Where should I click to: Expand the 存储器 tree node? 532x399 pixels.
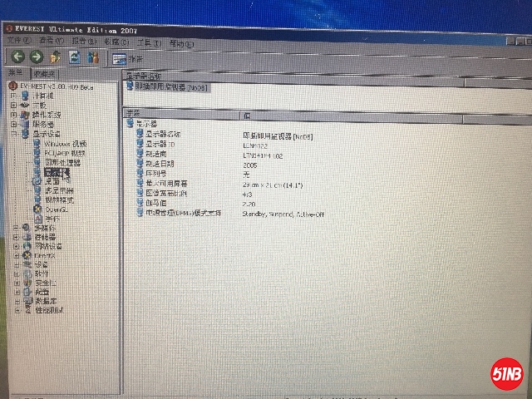[16, 237]
